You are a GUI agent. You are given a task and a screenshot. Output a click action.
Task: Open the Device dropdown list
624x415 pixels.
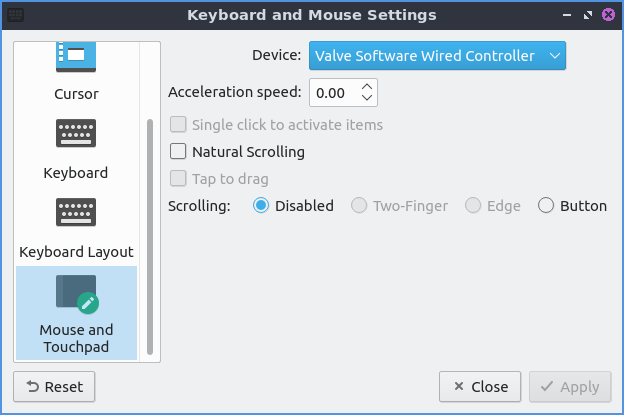(437, 56)
